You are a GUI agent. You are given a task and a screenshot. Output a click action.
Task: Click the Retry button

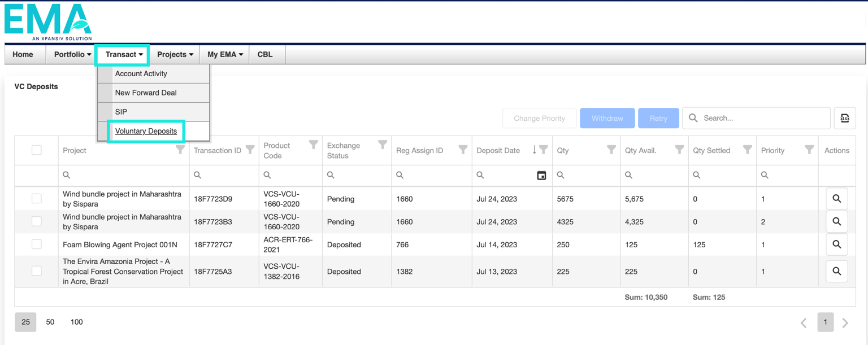click(x=658, y=118)
